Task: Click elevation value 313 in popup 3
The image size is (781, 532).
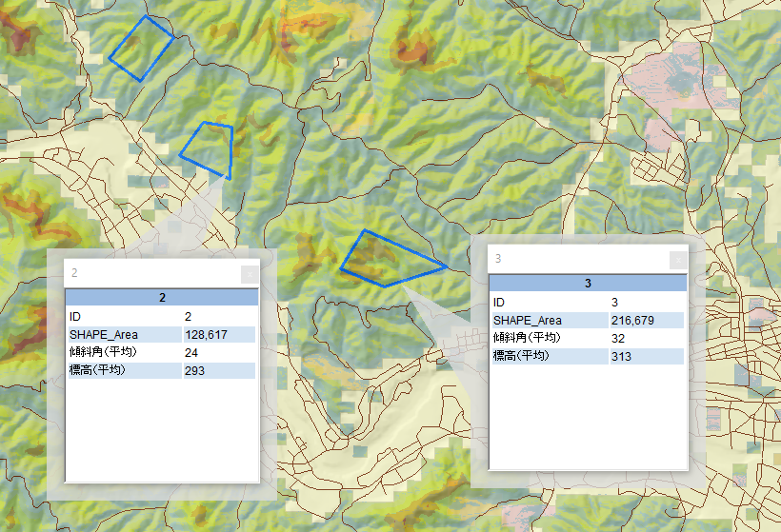Action: 621,356
